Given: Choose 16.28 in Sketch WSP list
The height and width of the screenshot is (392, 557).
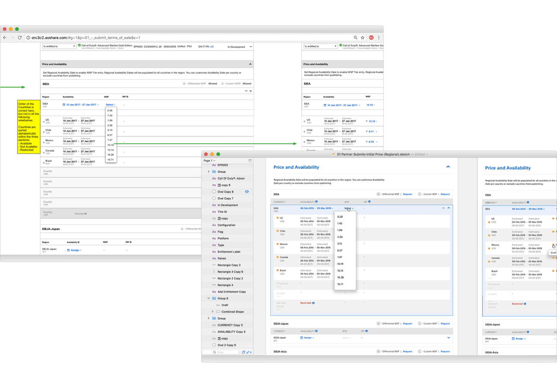Looking at the screenshot, I should coord(340,277).
